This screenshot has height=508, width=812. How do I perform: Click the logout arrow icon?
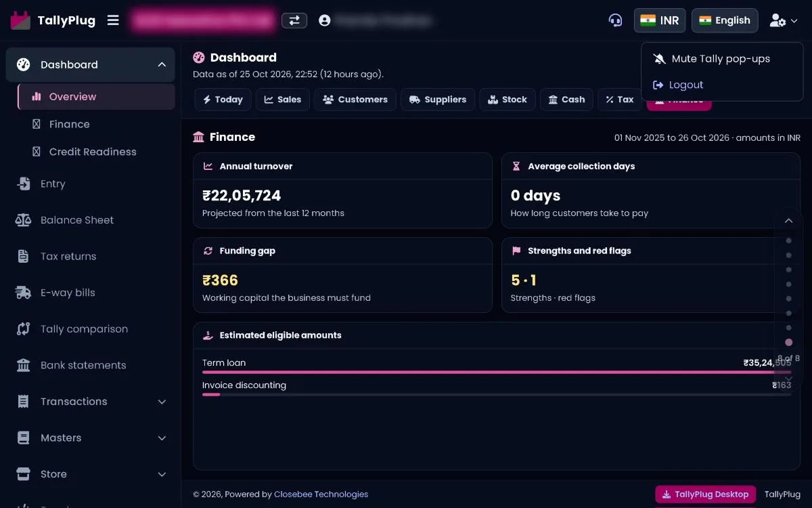pyautogui.click(x=658, y=85)
